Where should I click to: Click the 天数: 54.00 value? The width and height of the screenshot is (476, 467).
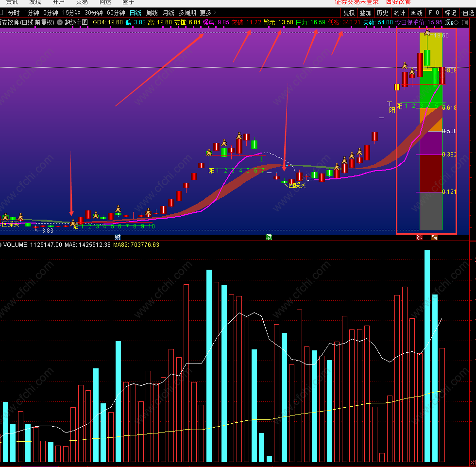pyautogui.click(x=378, y=22)
